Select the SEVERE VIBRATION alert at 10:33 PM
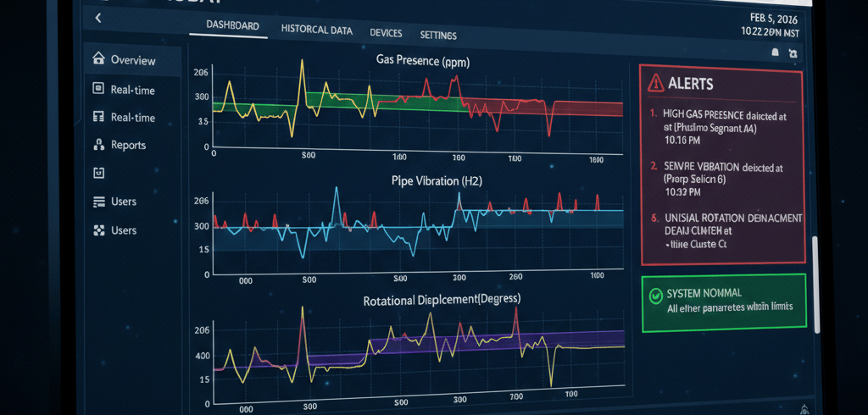 pos(718,180)
